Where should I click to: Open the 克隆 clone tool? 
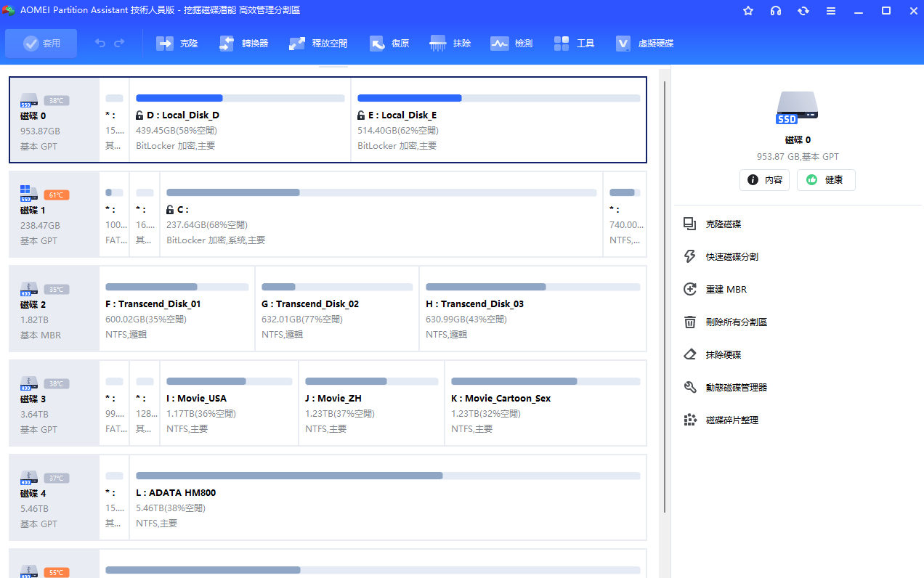[x=177, y=44]
